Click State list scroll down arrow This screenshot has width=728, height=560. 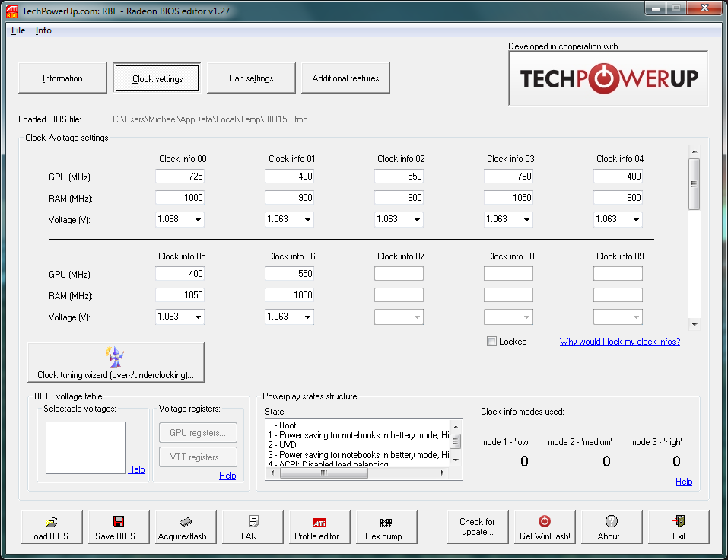(x=456, y=460)
